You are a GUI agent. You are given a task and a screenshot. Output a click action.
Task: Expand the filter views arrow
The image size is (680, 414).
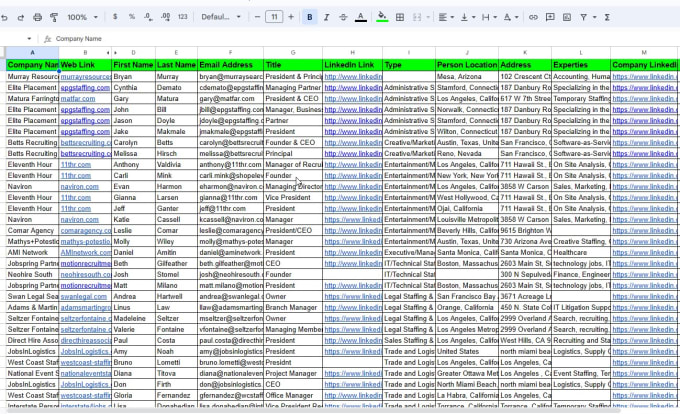[595, 17]
